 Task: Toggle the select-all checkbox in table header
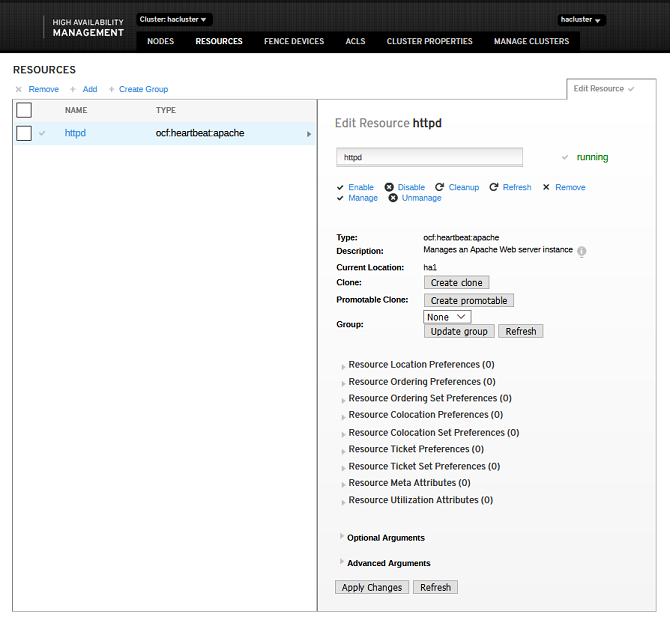tap(24, 110)
